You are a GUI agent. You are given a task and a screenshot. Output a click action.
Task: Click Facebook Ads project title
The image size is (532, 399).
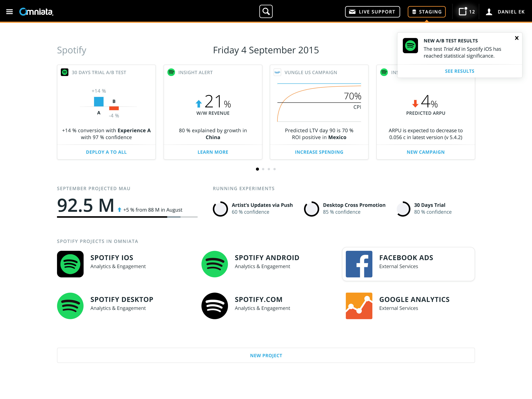coord(406,258)
